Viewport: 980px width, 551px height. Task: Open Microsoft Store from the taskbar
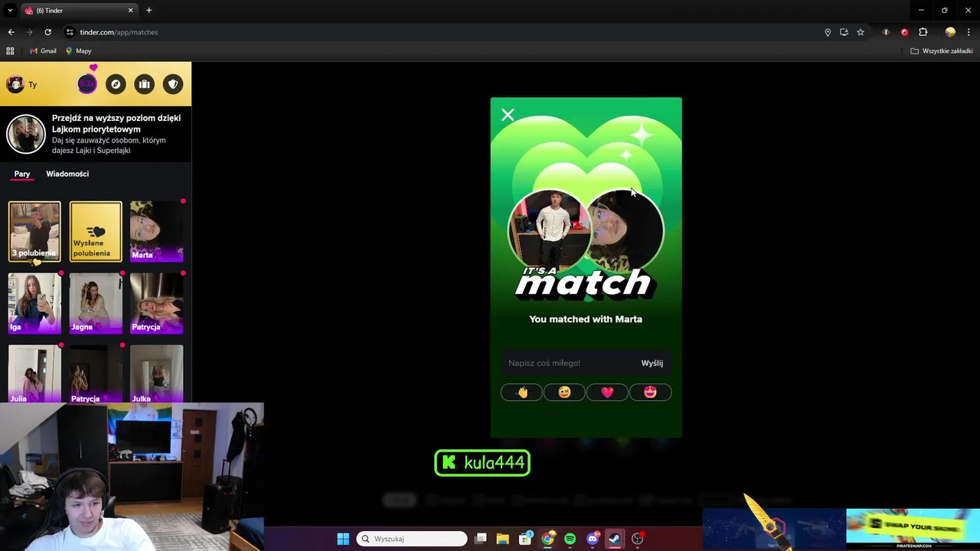pyautogui.click(x=525, y=539)
